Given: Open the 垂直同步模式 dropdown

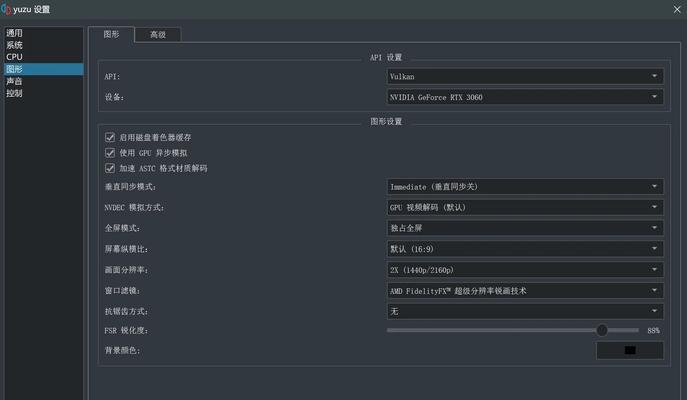Looking at the screenshot, I should [x=525, y=187].
